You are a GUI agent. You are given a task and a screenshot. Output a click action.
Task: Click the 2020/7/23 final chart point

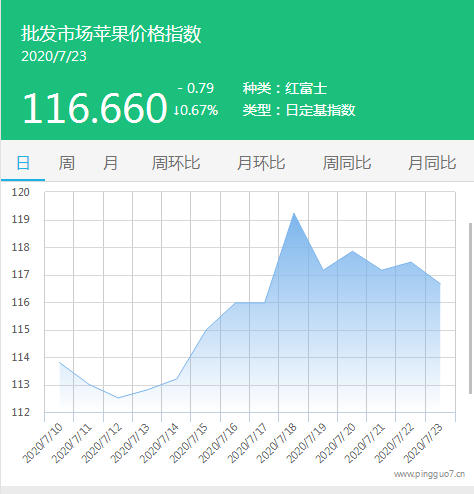tap(440, 284)
